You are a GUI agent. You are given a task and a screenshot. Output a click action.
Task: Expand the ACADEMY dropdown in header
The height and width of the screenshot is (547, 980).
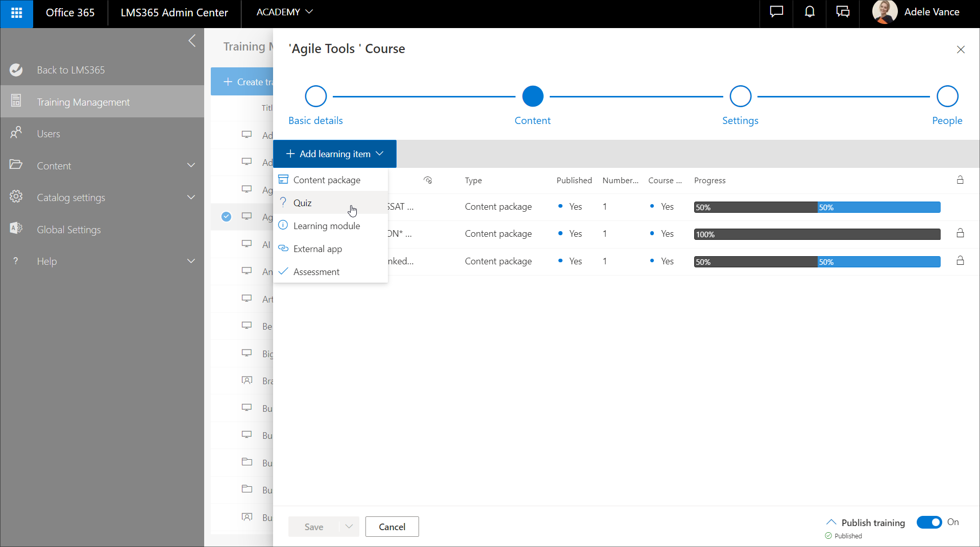284,12
